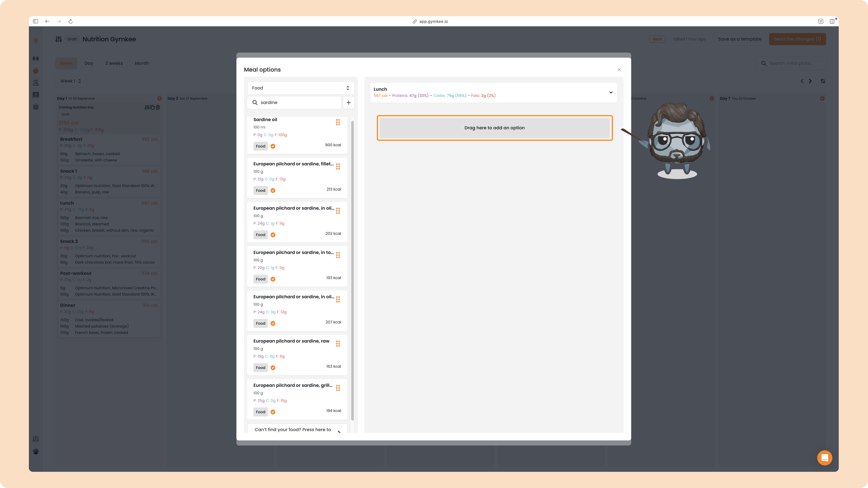Grab the drag handle on sardine, raw

(x=338, y=344)
